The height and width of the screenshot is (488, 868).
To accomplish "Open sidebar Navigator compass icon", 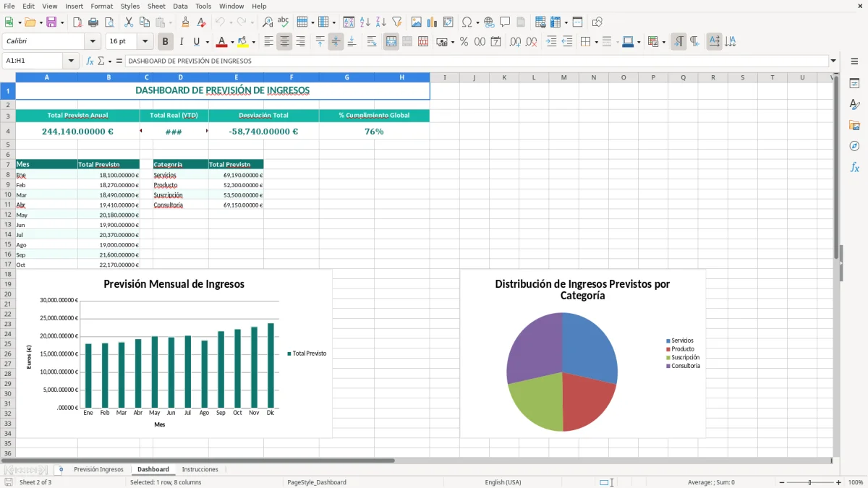I will [x=854, y=146].
